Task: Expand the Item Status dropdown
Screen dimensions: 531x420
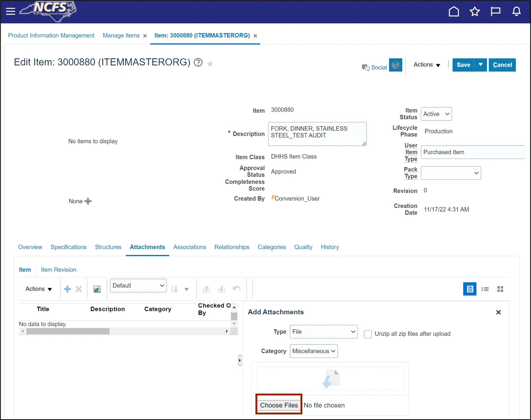Action: 436,114
